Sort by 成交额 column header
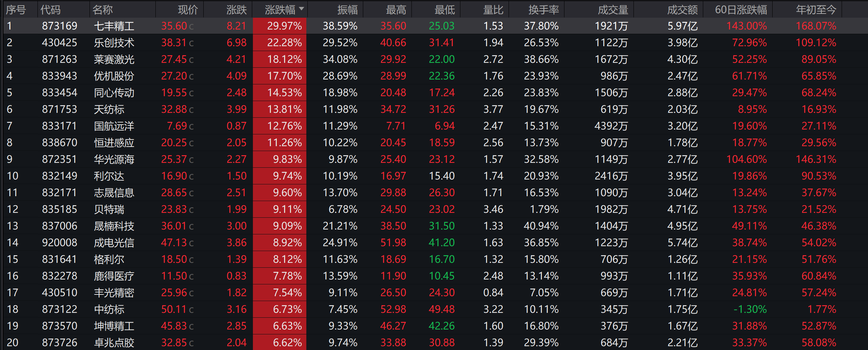This screenshot has height=350, width=868. click(683, 10)
